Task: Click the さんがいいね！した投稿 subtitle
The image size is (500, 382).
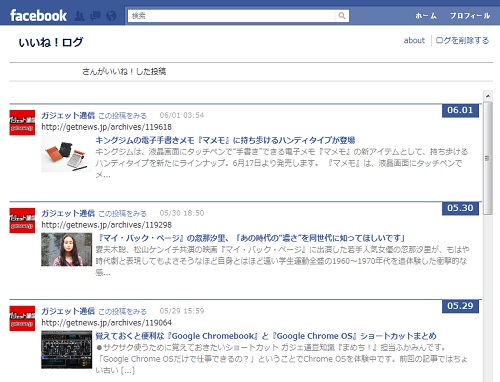Action: [x=124, y=71]
